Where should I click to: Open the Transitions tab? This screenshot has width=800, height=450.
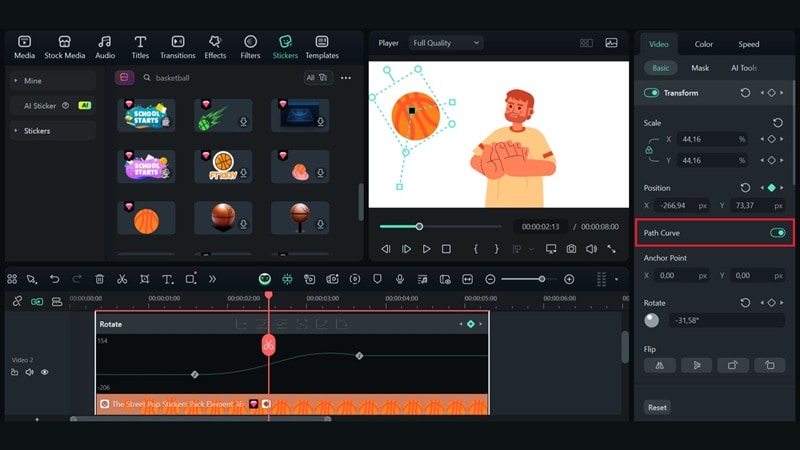[x=178, y=47]
